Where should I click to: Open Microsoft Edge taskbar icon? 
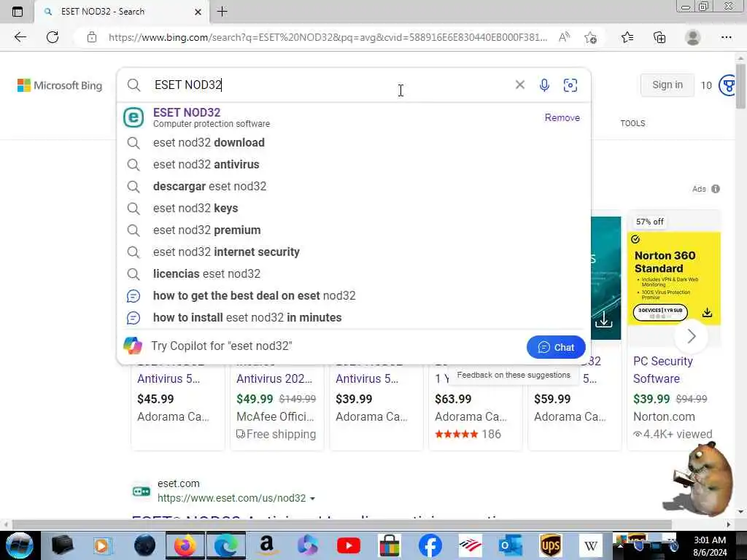[x=226, y=545]
